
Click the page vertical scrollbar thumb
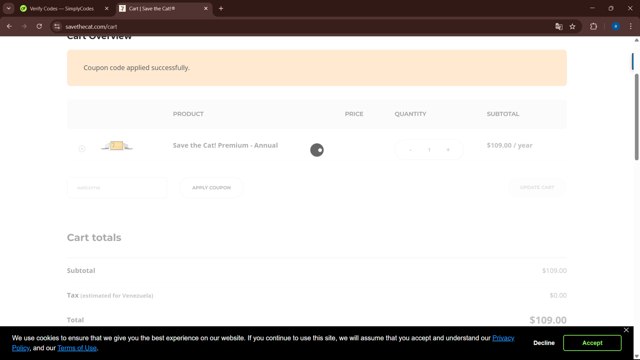[x=636, y=117]
